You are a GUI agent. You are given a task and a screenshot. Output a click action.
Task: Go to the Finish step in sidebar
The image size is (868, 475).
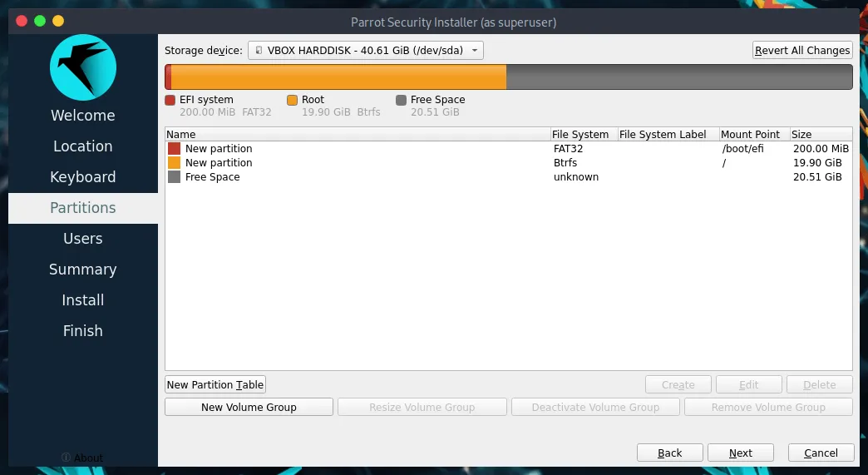[x=83, y=331]
